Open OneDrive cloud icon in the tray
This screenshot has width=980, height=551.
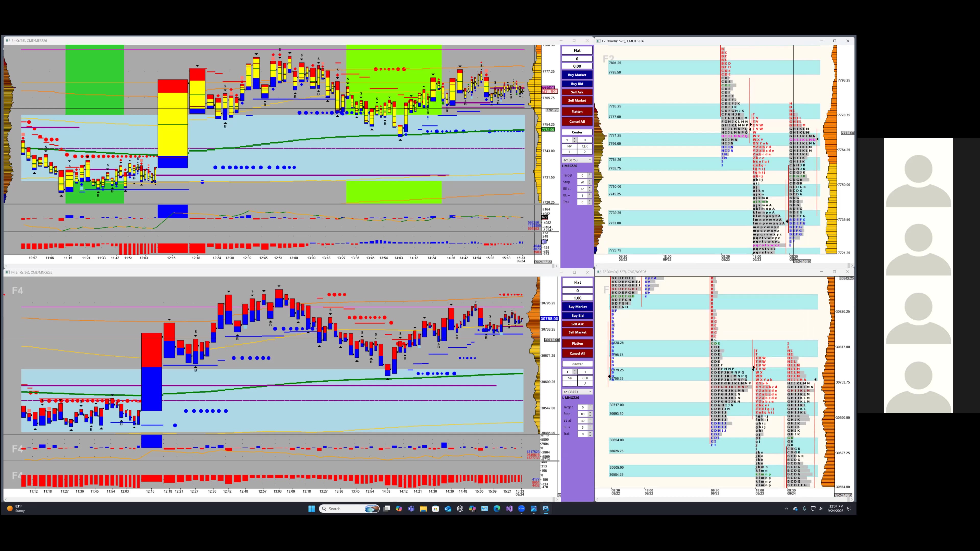[x=795, y=509]
